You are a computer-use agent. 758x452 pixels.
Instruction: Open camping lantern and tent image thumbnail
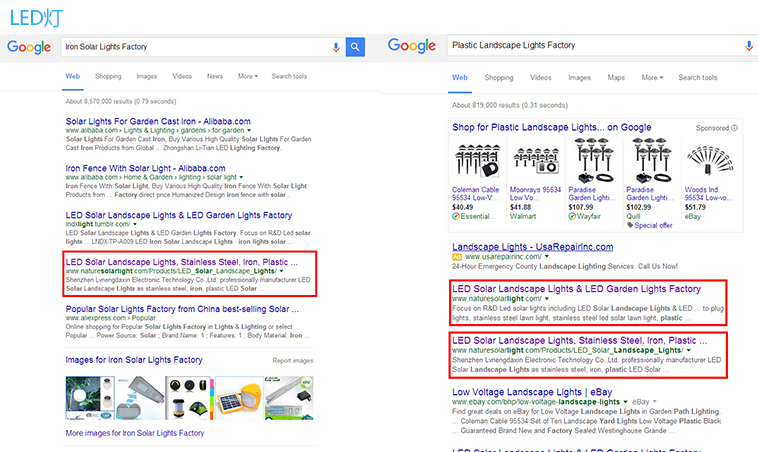(x=189, y=398)
